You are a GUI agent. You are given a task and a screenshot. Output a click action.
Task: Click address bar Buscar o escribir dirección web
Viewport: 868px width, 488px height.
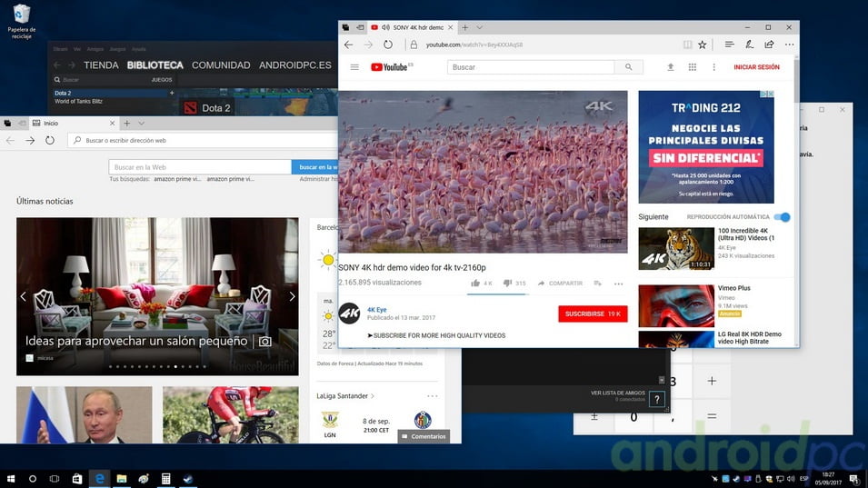click(203, 141)
